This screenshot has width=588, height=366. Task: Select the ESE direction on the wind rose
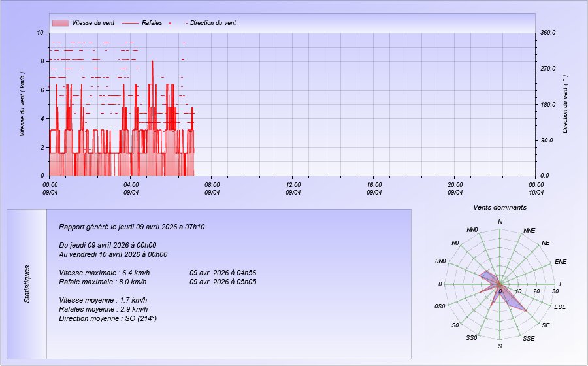click(x=560, y=307)
